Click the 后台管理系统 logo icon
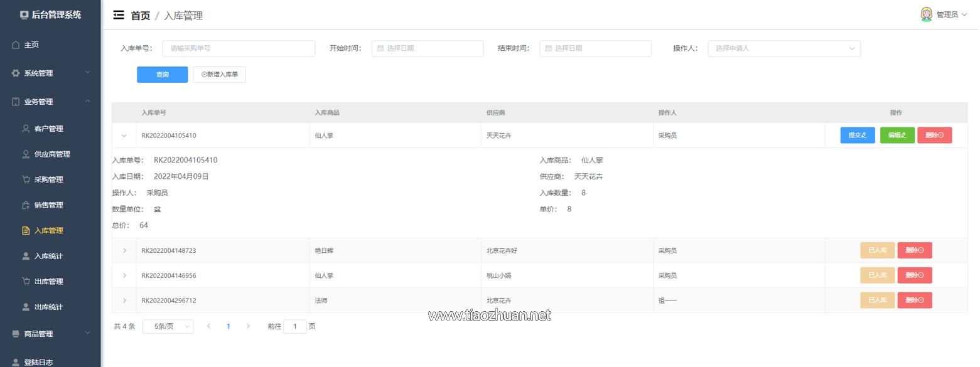The width and height of the screenshot is (980, 367). tap(24, 15)
